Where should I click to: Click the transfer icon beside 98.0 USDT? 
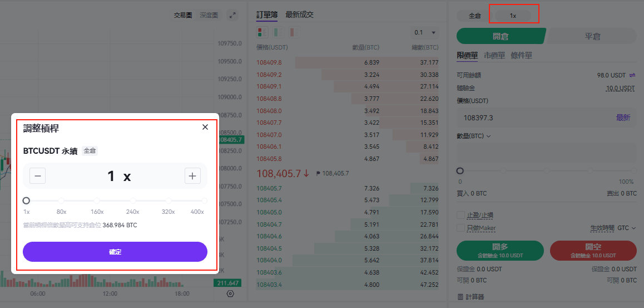pos(632,75)
